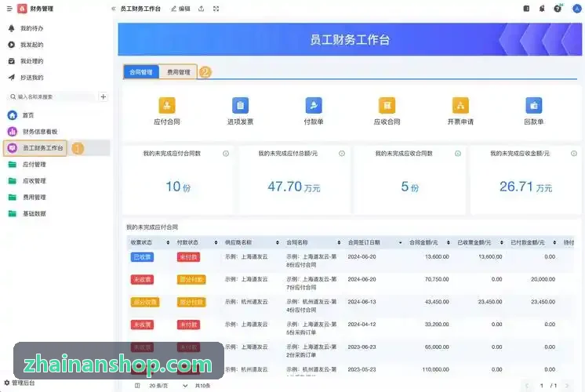585x392 pixels.
Task: Click the 2023-06-23 date cell
Action: click(362, 347)
